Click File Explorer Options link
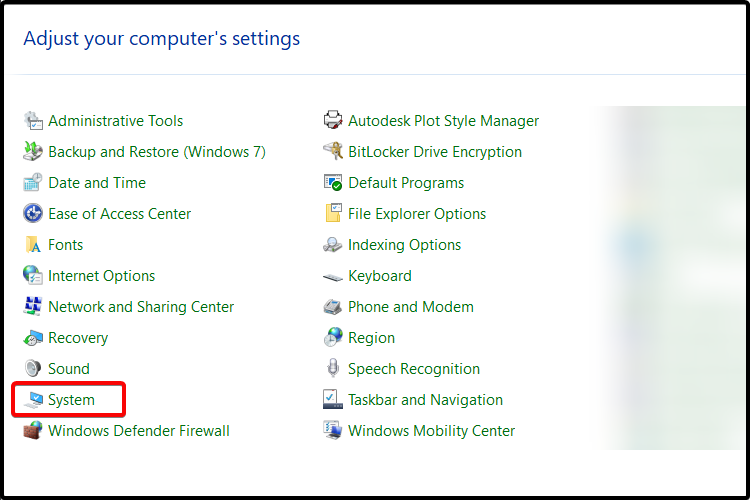 click(417, 214)
